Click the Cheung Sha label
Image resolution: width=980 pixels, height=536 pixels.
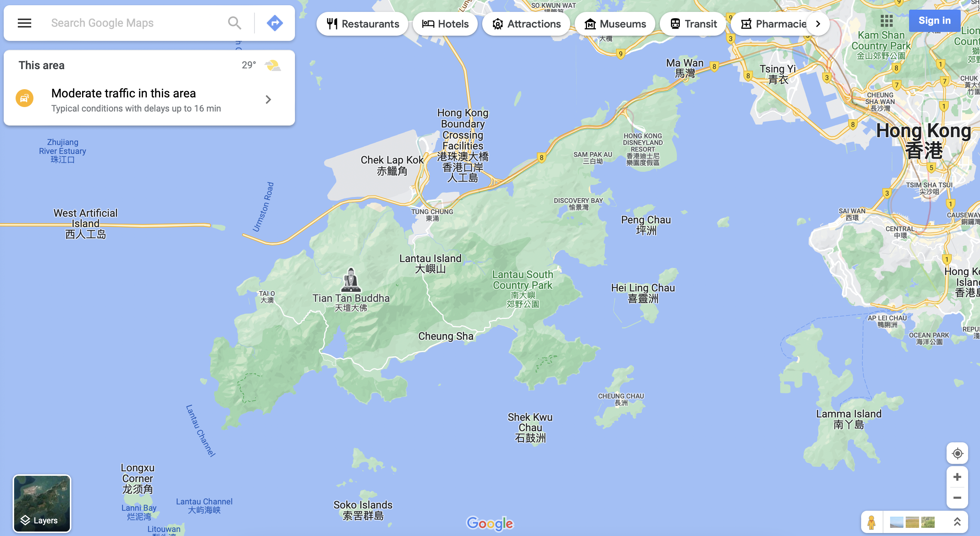pos(446,336)
